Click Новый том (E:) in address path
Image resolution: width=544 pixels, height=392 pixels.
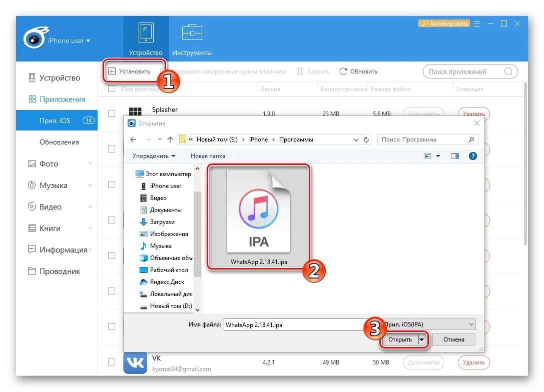coord(217,139)
